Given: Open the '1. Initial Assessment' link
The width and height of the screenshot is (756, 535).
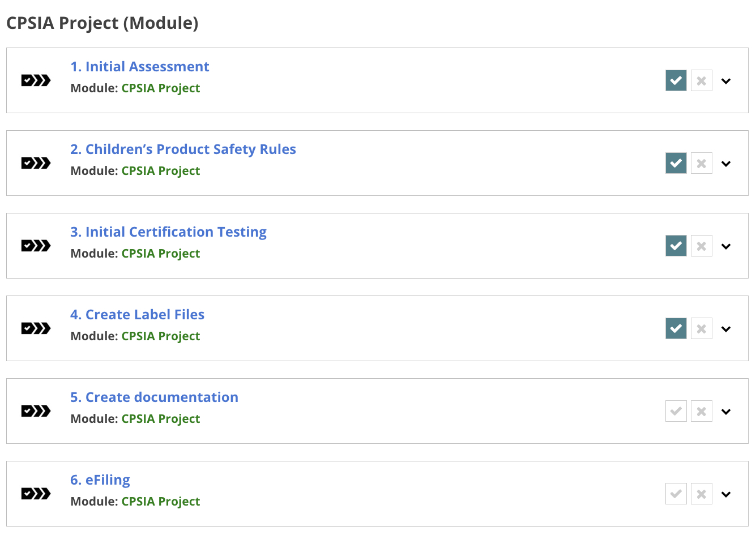Looking at the screenshot, I should point(139,67).
